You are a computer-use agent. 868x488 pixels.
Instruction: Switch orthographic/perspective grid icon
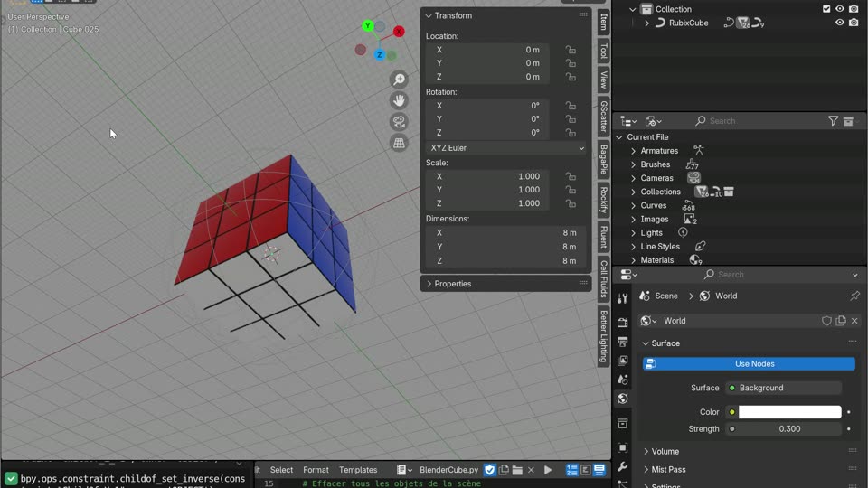tap(399, 143)
